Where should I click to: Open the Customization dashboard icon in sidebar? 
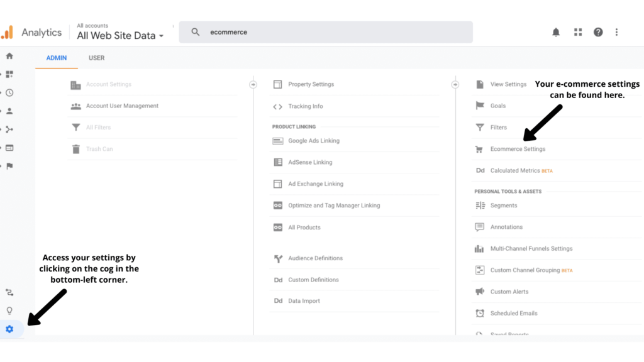(x=9, y=74)
